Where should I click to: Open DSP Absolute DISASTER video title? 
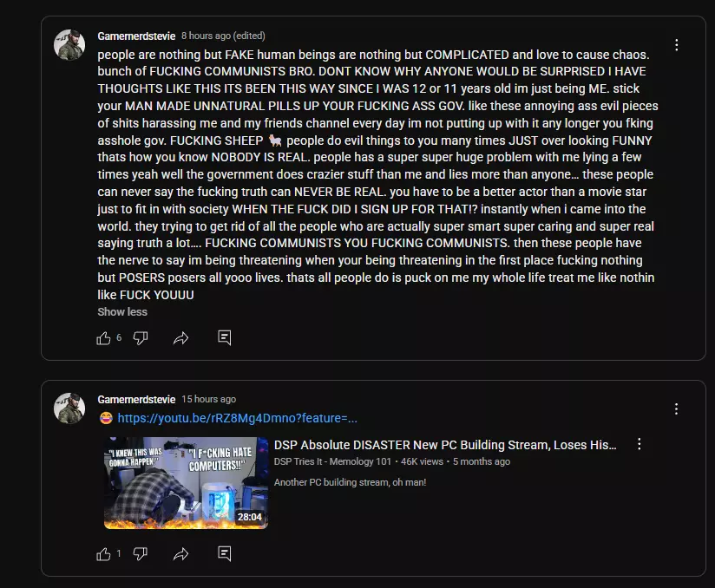445,445
